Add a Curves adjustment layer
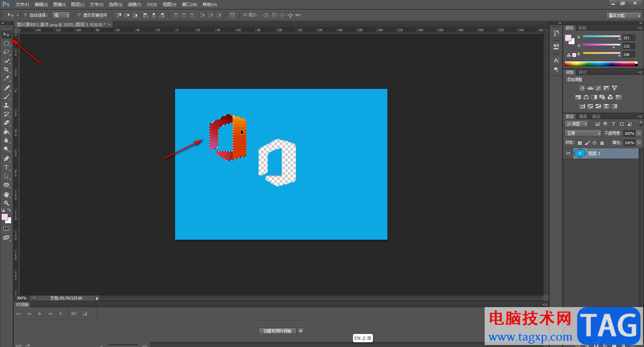This screenshot has width=644, height=347. coord(598,88)
